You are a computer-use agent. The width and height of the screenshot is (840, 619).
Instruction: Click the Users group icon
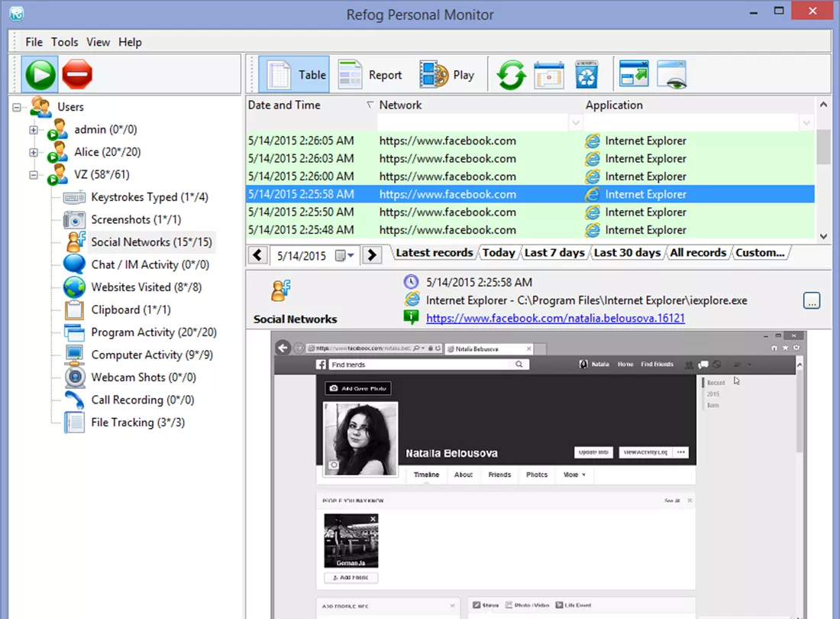[x=40, y=107]
